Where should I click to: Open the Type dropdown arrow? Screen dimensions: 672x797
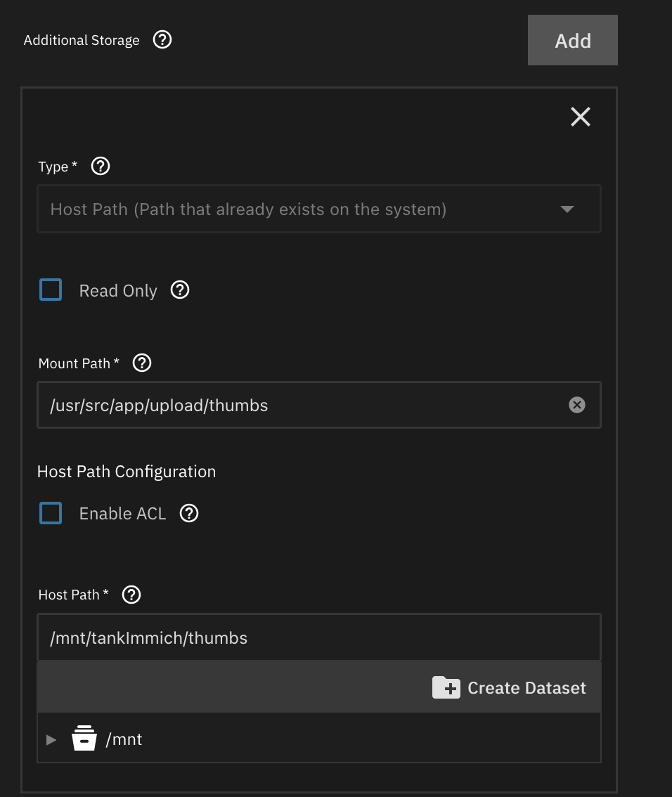pyautogui.click(x=567, y=209)
